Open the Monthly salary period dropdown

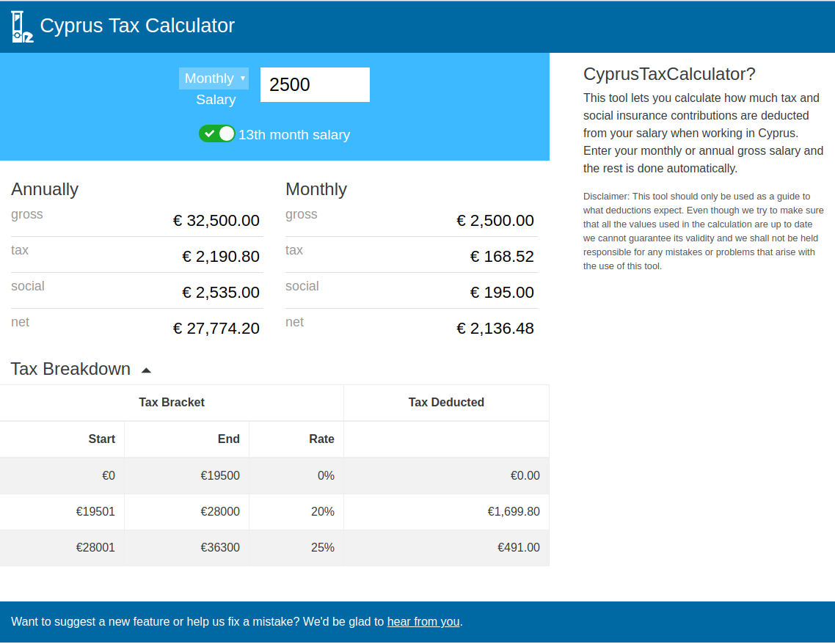click(214, 78)
